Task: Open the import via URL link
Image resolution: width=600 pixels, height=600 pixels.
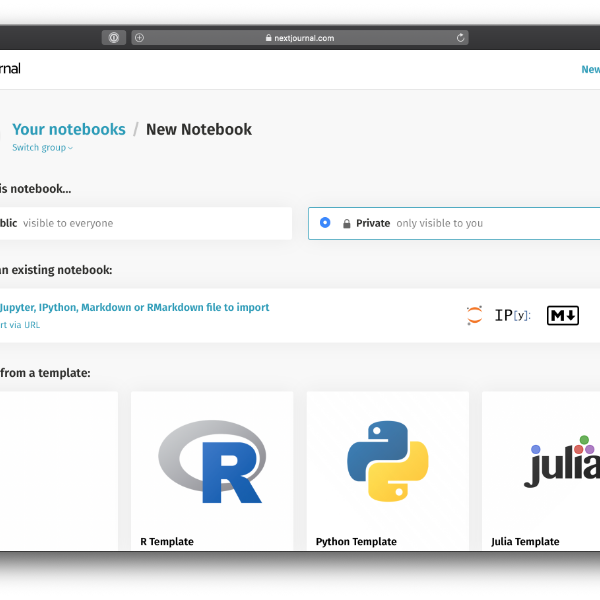Action: click(20, 325)
